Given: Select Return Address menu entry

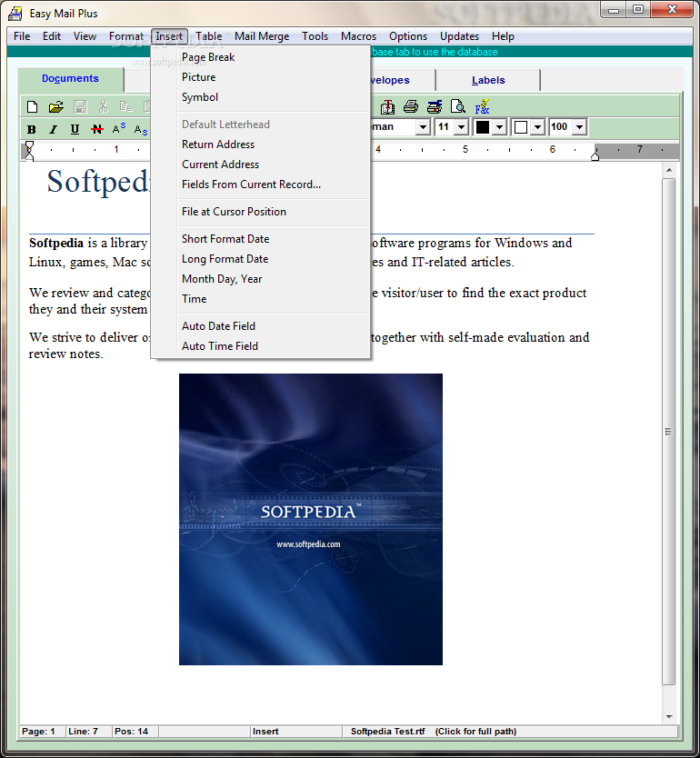Looking at the screenshot, I should 261,145.
